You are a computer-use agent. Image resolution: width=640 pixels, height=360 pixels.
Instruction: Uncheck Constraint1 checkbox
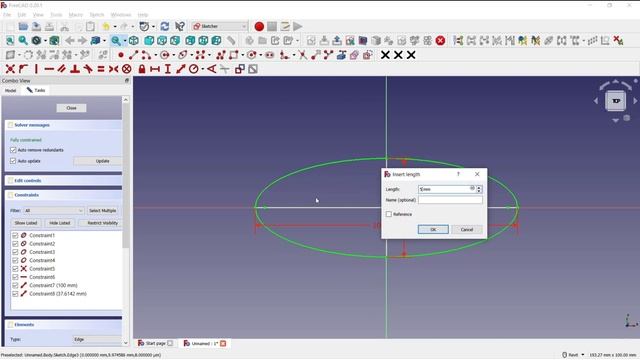pos(15,236)
